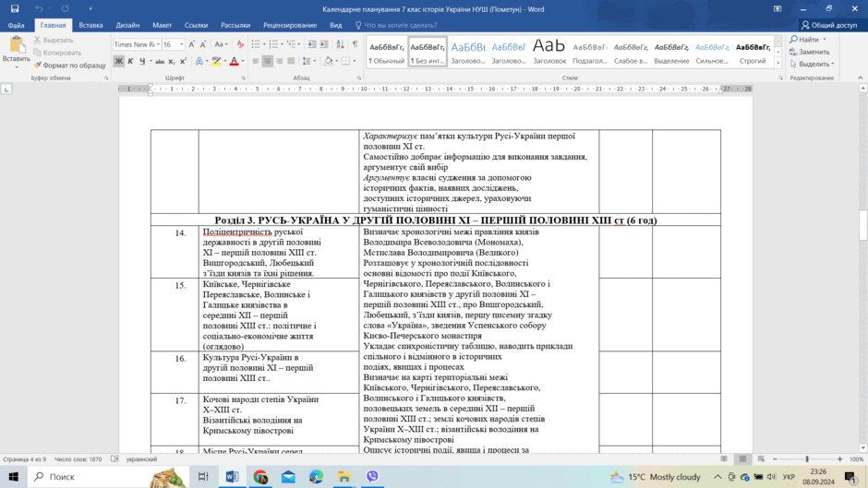
Task: Open Change Case (Aa) dropdown
Action: 221,44
